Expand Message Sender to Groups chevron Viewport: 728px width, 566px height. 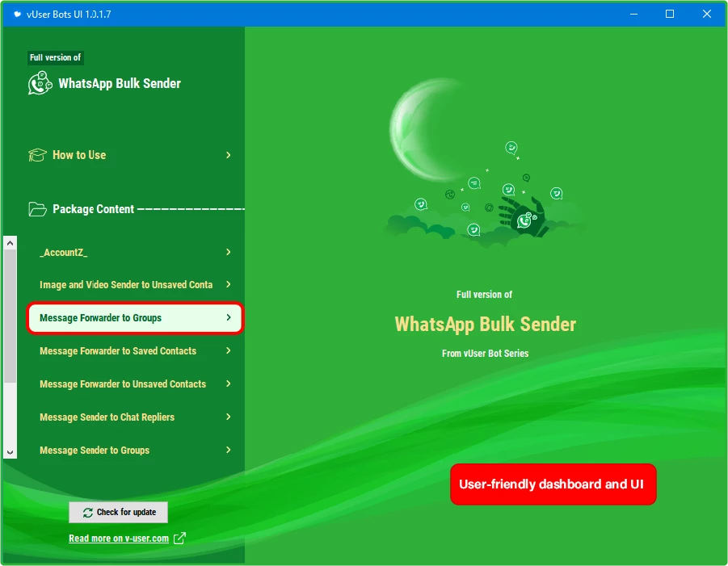228,450
